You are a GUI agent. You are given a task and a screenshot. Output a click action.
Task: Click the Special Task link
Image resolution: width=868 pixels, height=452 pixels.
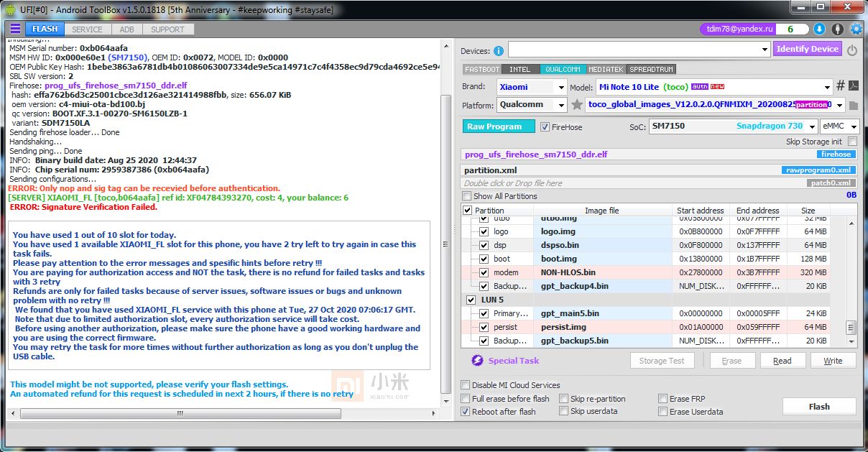click(x=513, y=361)
